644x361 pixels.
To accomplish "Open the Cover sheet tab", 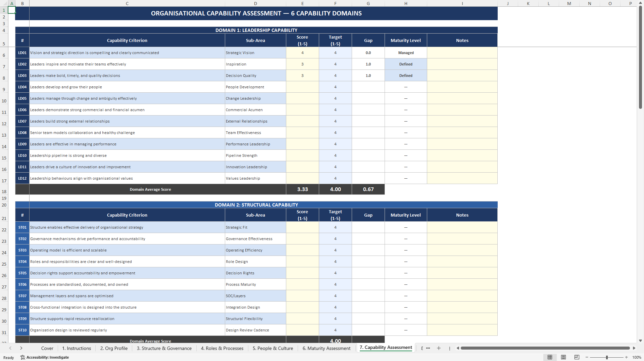I will coord(47,348).
